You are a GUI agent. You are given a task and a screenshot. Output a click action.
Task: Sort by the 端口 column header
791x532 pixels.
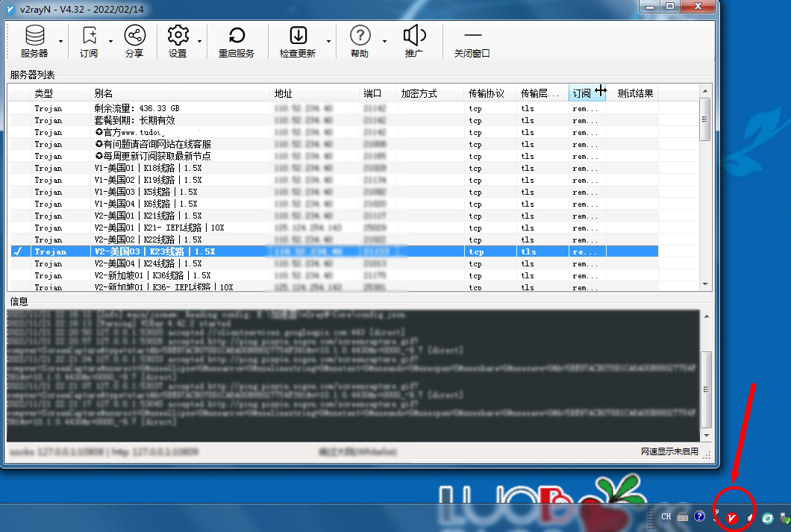(x=378, y=93)
